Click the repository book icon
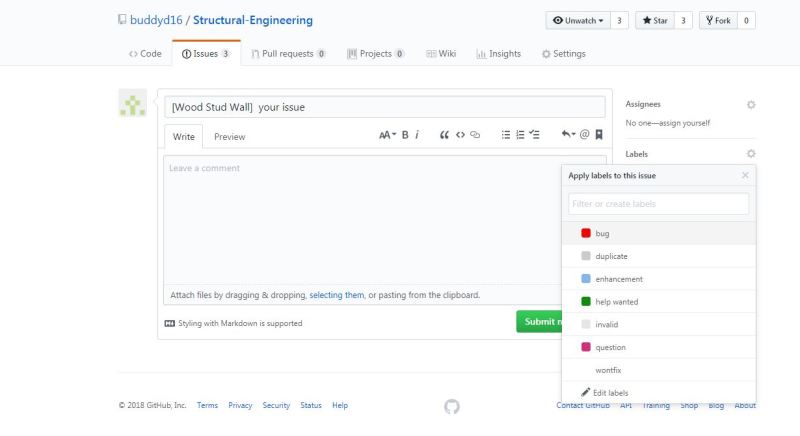Screen dimensions: 800x436 pyautogui.click(x=122, y=19)
